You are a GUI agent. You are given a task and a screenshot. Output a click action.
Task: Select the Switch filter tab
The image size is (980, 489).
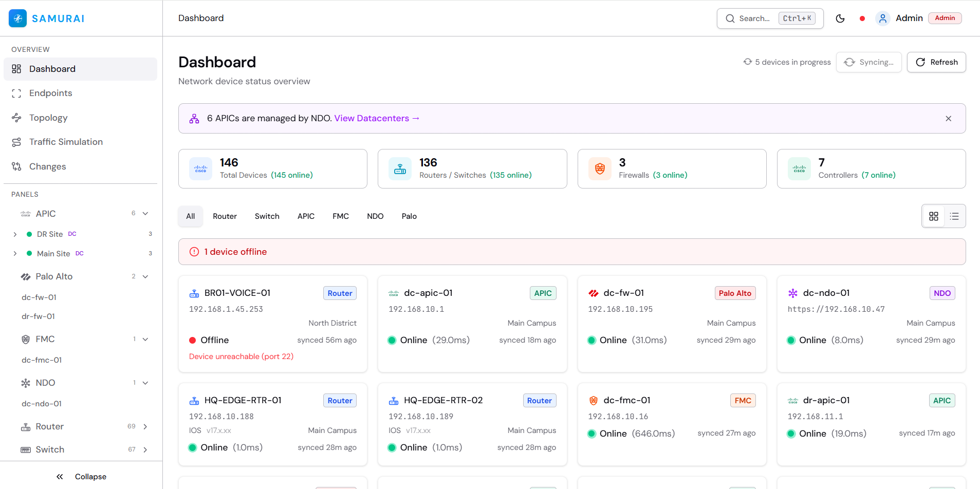[267, 216]
